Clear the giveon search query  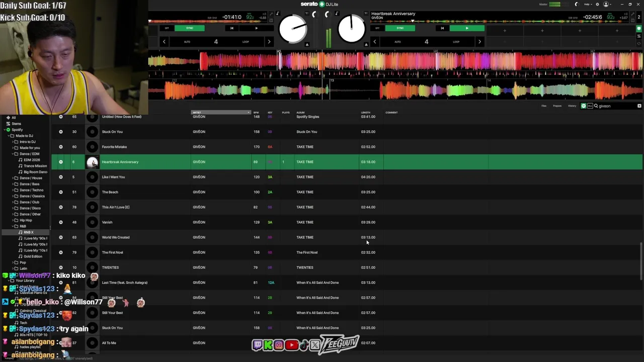click(x=639, y=106)
